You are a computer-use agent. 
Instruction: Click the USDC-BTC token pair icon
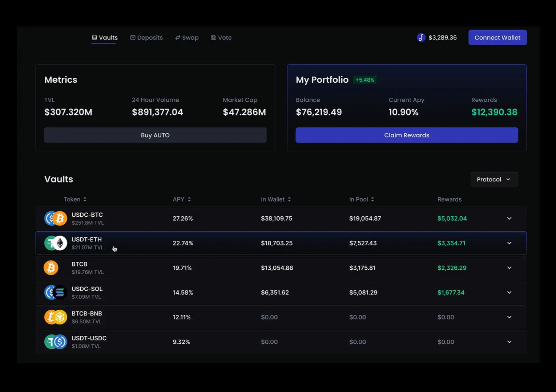tap(55, 218)
